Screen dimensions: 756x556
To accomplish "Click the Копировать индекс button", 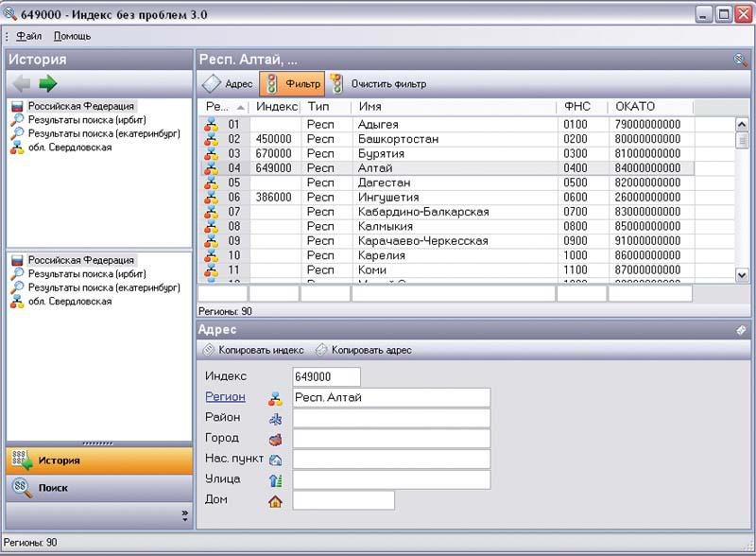I will 253,350.
